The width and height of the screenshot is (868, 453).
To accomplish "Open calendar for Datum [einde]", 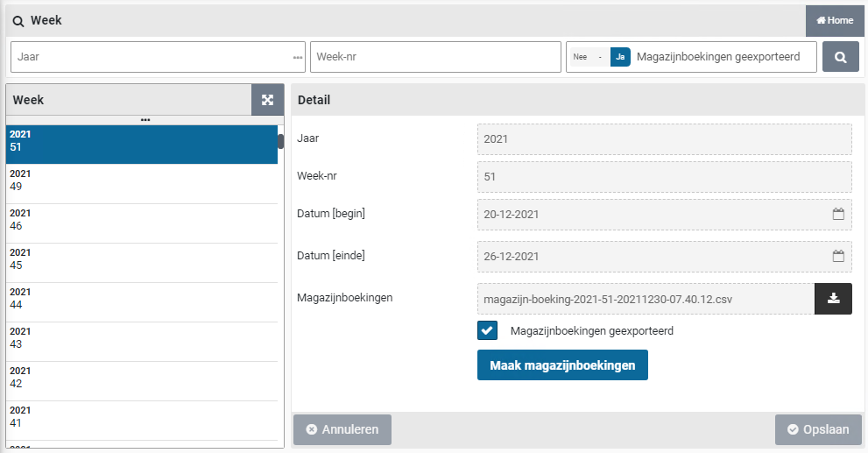I will tap(837, 256).
